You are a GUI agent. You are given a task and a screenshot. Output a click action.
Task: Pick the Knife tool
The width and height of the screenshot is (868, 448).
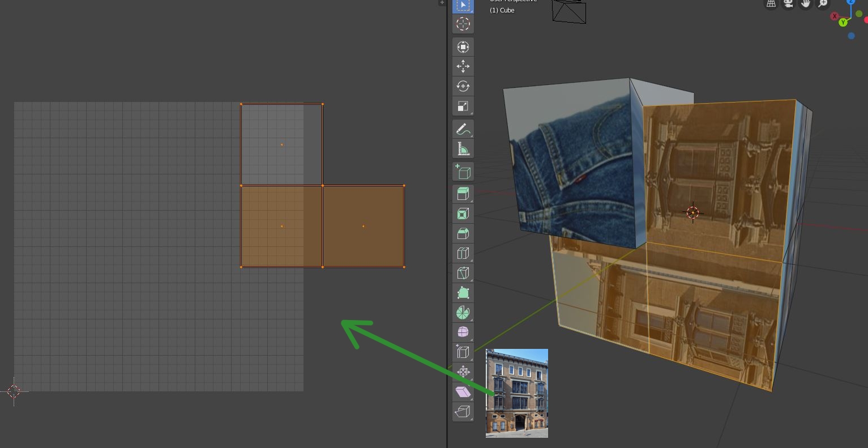tap(463, 273)
